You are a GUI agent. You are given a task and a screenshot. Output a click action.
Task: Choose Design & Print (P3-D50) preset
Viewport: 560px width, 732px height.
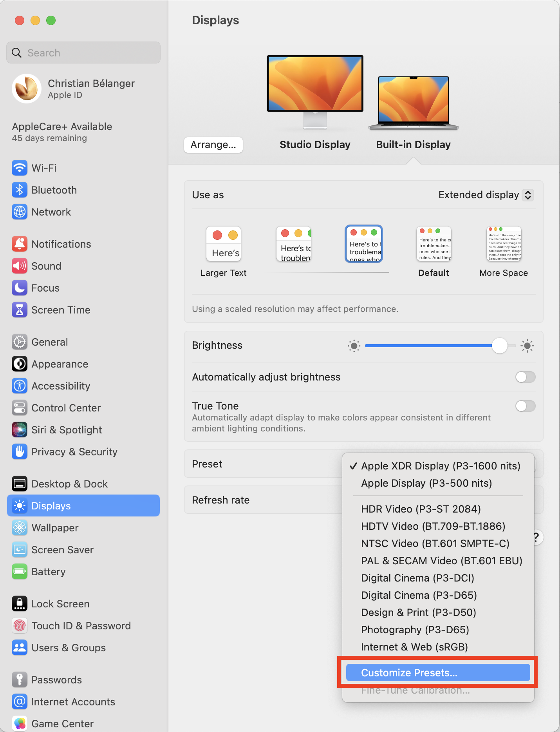[438, 612]
